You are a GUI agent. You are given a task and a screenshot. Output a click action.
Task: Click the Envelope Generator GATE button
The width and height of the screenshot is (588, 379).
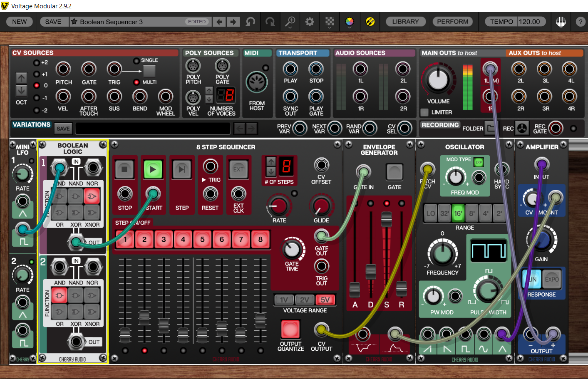click(x=394, y=172)
